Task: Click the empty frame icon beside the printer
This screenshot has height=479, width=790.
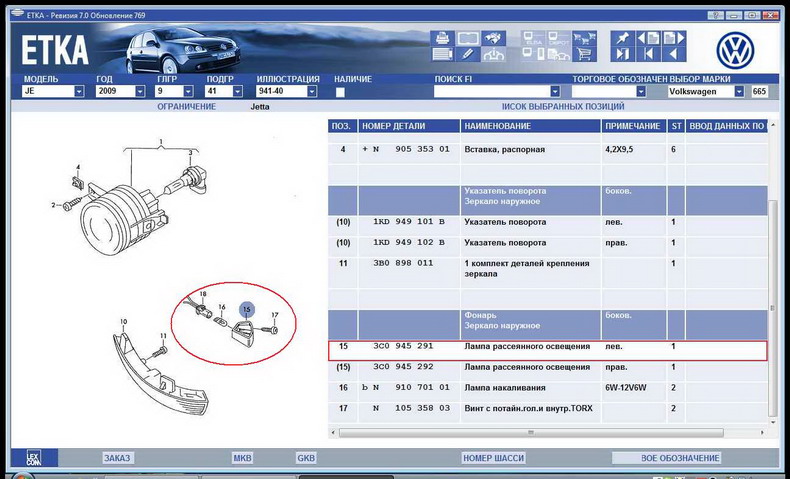Action: [468, 38]
